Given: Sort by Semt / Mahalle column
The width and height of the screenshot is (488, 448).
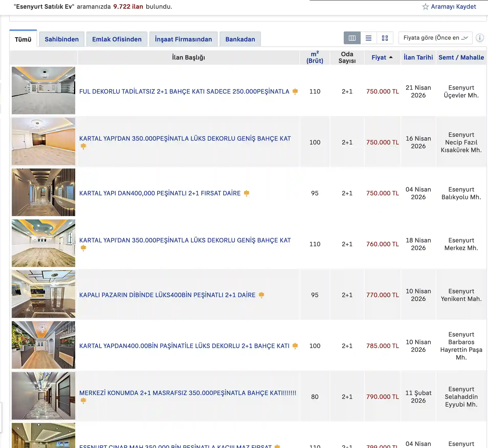Looking at the screenshot, I should coord(461,58).
